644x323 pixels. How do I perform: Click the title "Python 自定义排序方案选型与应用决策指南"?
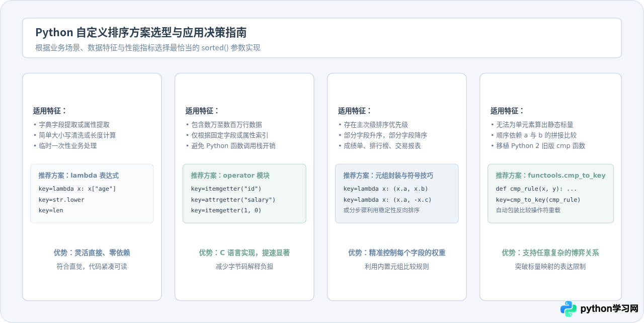click(141, 33)
